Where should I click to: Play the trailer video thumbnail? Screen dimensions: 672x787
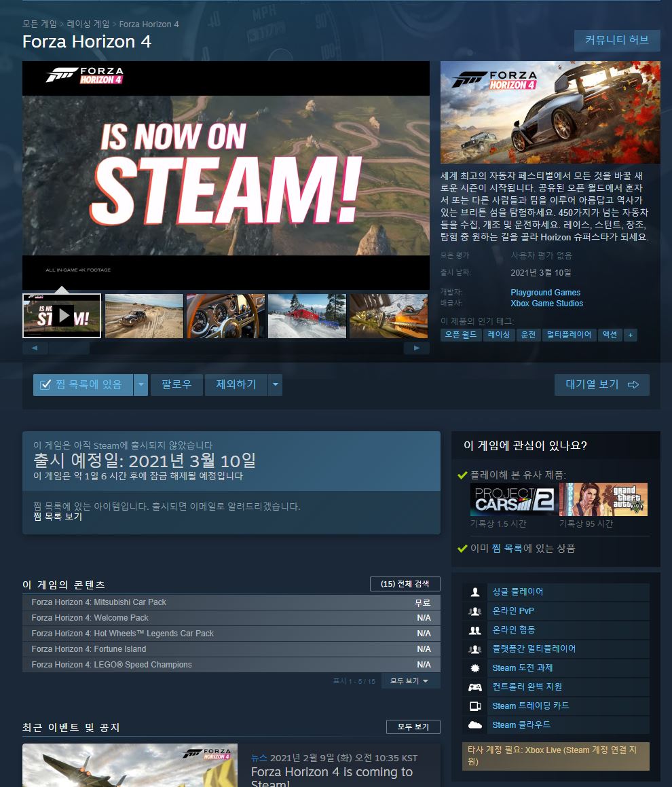click(x=62, y=316)
